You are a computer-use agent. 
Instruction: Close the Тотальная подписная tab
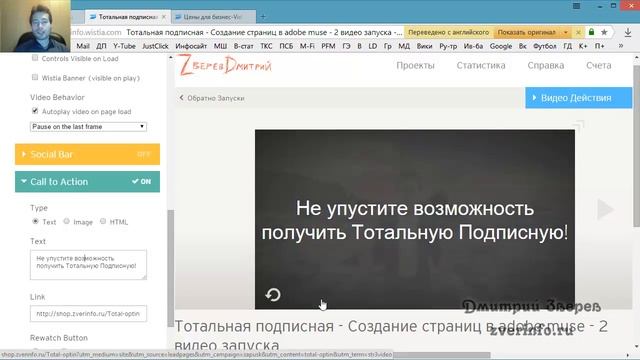click(x=164, y=17)
